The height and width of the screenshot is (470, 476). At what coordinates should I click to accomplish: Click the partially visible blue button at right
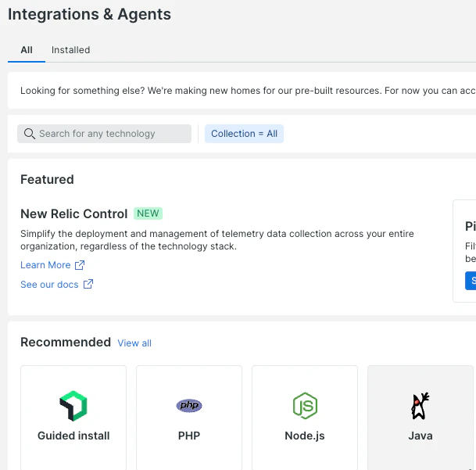[x=471, y=281]
